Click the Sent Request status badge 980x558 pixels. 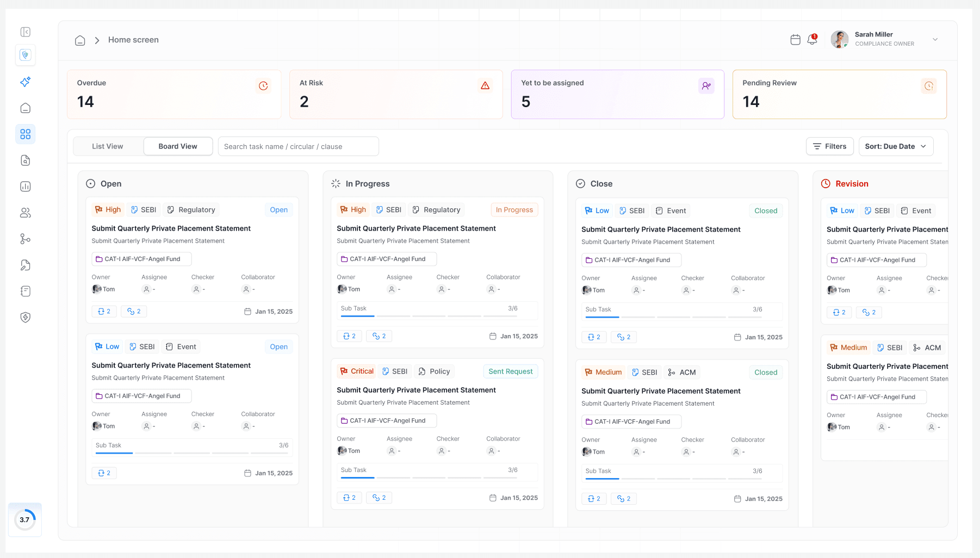510,371
